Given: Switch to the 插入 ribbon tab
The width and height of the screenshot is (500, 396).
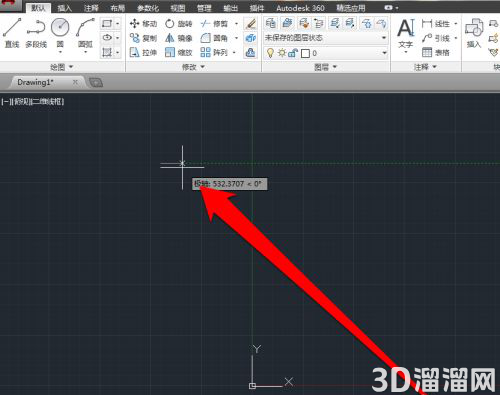Looking at the screenshot, I should click(x=65, y=8).
